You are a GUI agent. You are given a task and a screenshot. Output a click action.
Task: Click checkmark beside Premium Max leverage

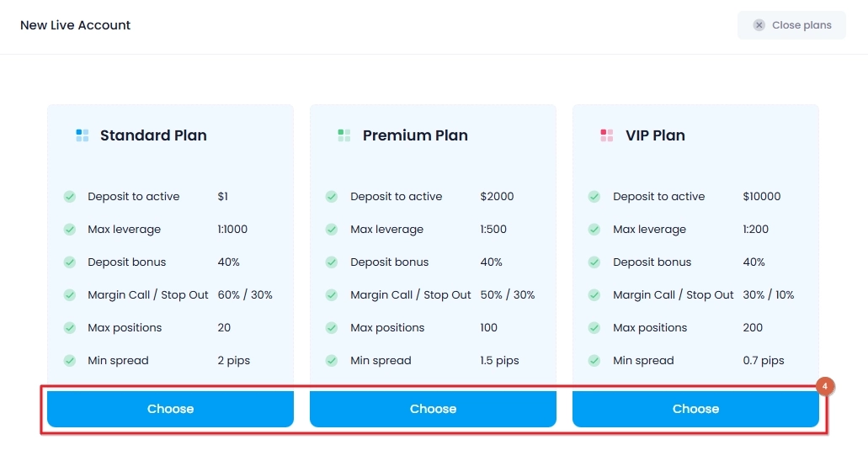[332, 230]
